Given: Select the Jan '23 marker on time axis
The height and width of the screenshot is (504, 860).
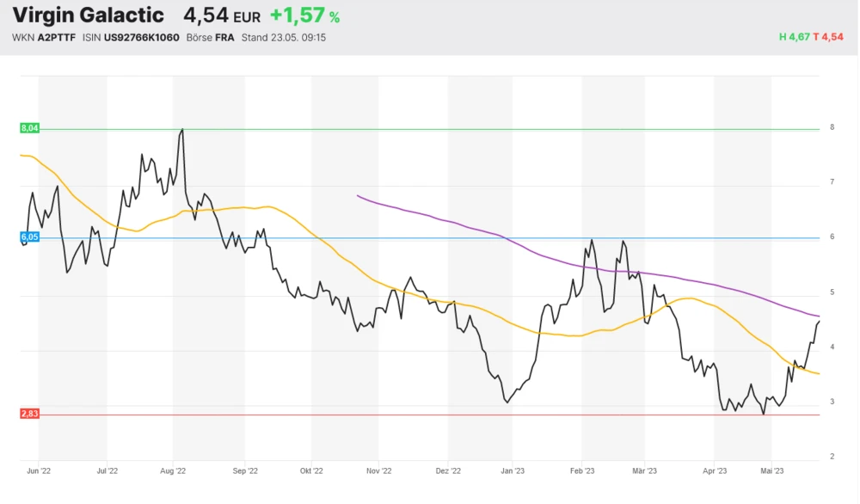Looking at the screenshot, I should pyautogui.click(x=513, y=470).
